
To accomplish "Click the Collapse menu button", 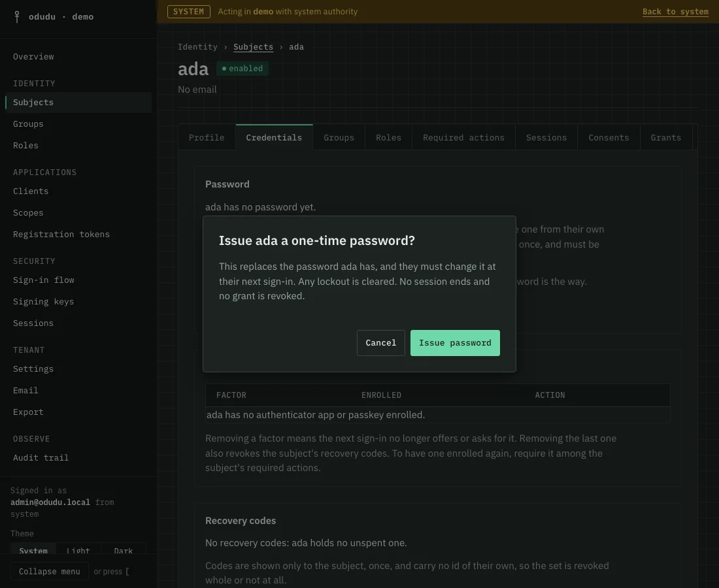I will pos(50,572).
